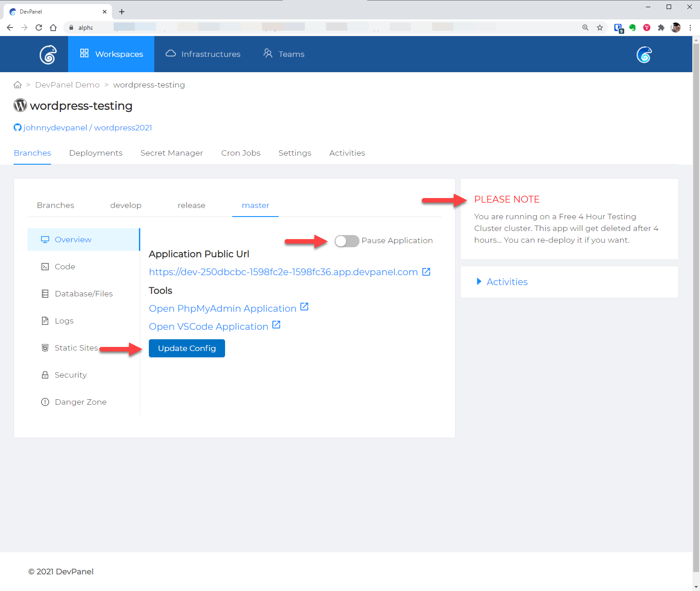Open Chrome three-dot menu

tap(690, 28)
